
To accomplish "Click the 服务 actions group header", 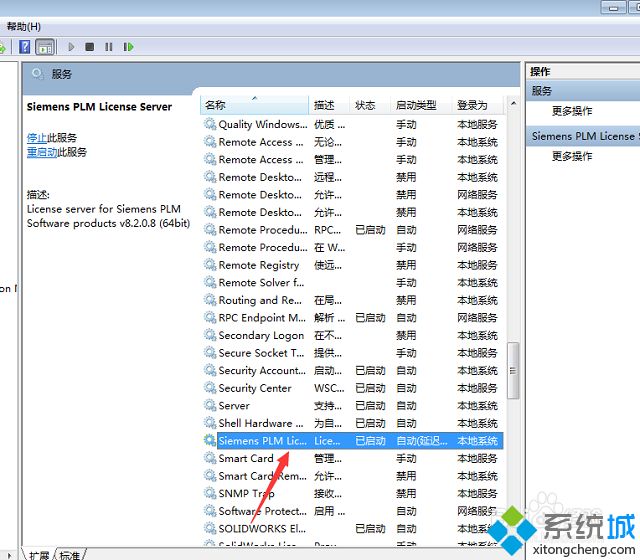I will [x=583, y=91].
